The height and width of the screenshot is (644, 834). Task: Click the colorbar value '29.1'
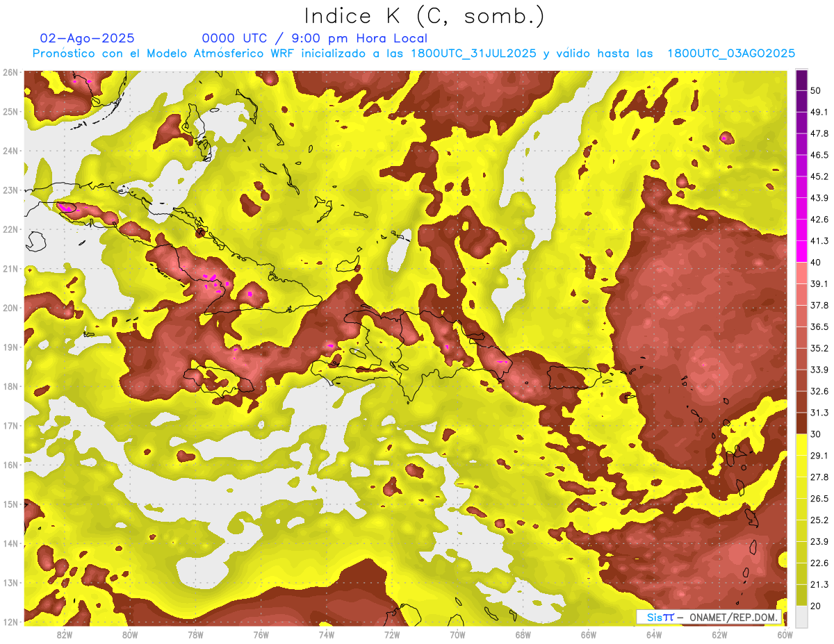click(x=819, y=456)
